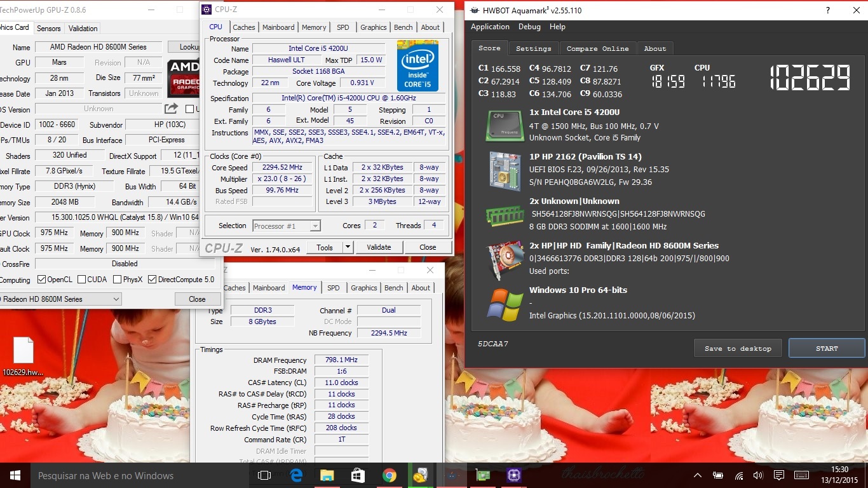This screenshot has width=868, height=488.
Task: Click the CPU chip icon next to Intel Core i5 4200U
Action: click(505, 125)
